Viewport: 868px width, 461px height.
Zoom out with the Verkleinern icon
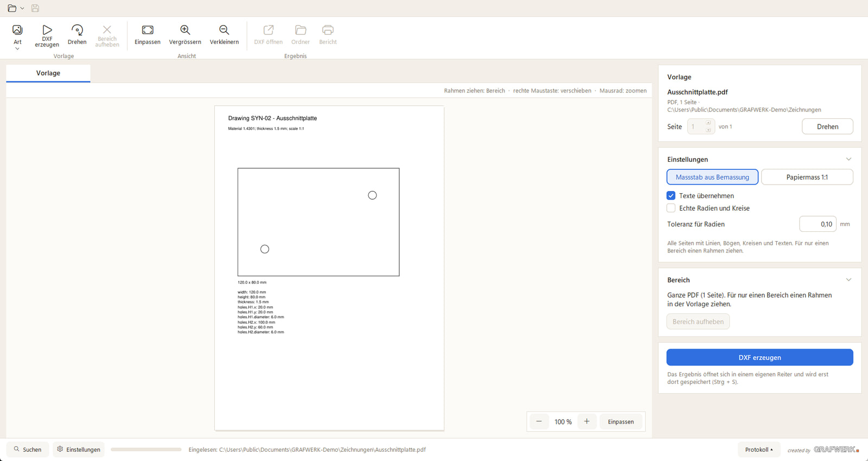coord(224,35)
